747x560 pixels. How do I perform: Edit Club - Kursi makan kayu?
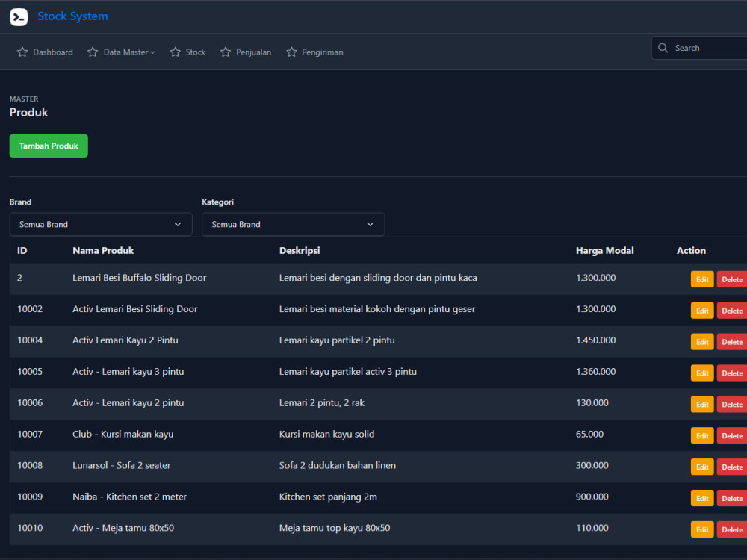coord(702,436)
